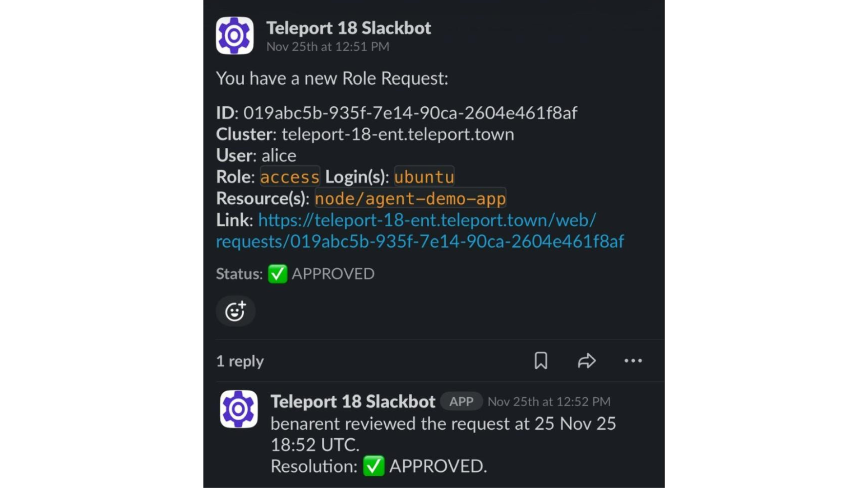The image size is (868, 488).
Task: Click the green checkmark next to Status
Action: pyautogui.click(x=277, y=274)
